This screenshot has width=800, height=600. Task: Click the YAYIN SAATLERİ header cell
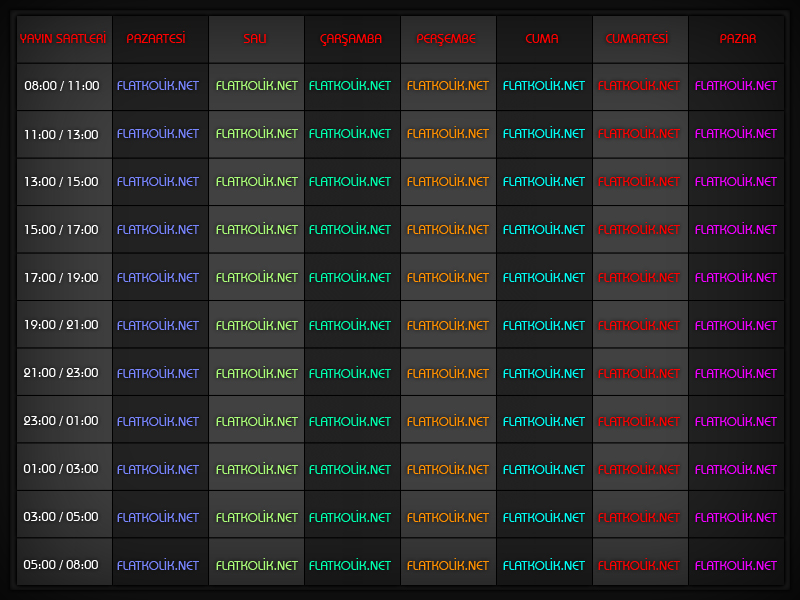pyautogui.click(x=63, y=39)
